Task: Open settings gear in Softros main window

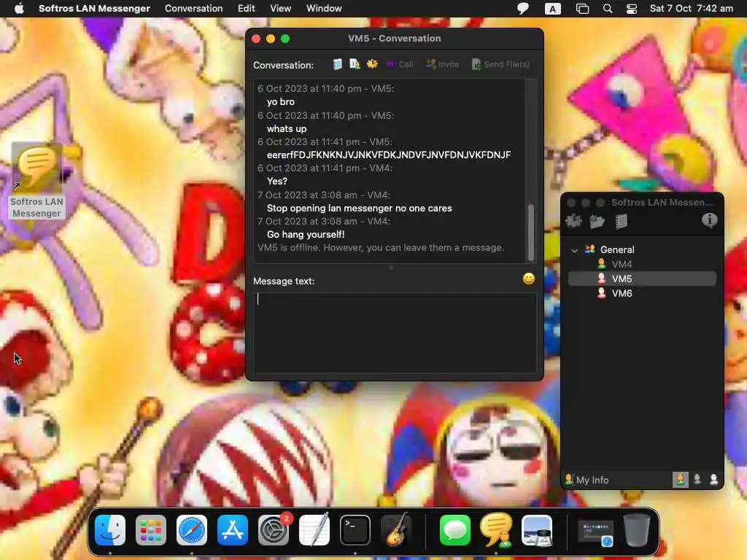Action: click(x=573, y=221)
